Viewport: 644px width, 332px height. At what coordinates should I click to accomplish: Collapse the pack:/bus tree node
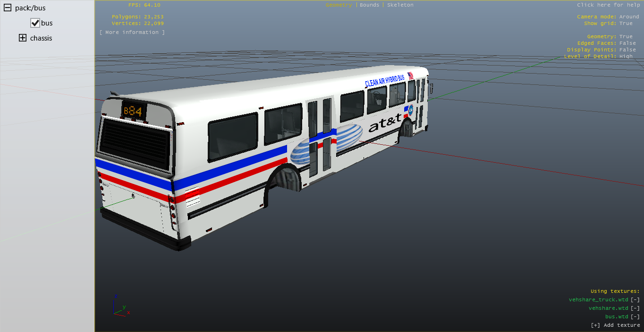click(8, 8)
